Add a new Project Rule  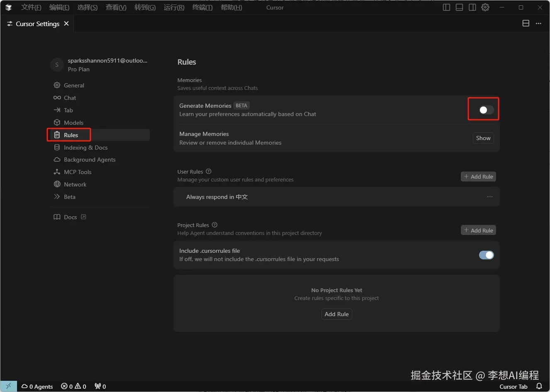click(x=478, y=230)
